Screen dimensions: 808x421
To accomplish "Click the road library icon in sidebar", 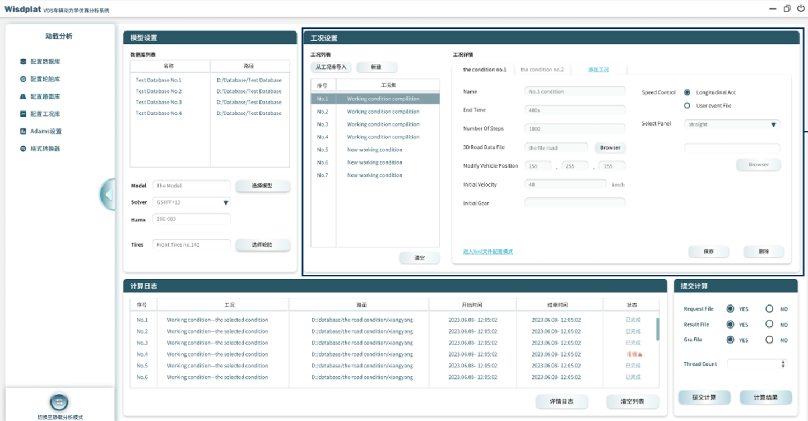I will click(x=22, y=97).
